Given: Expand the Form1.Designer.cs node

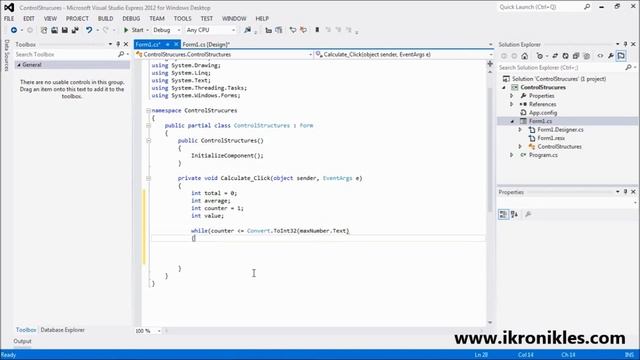Looking at the screenshot, I should 520,130.
